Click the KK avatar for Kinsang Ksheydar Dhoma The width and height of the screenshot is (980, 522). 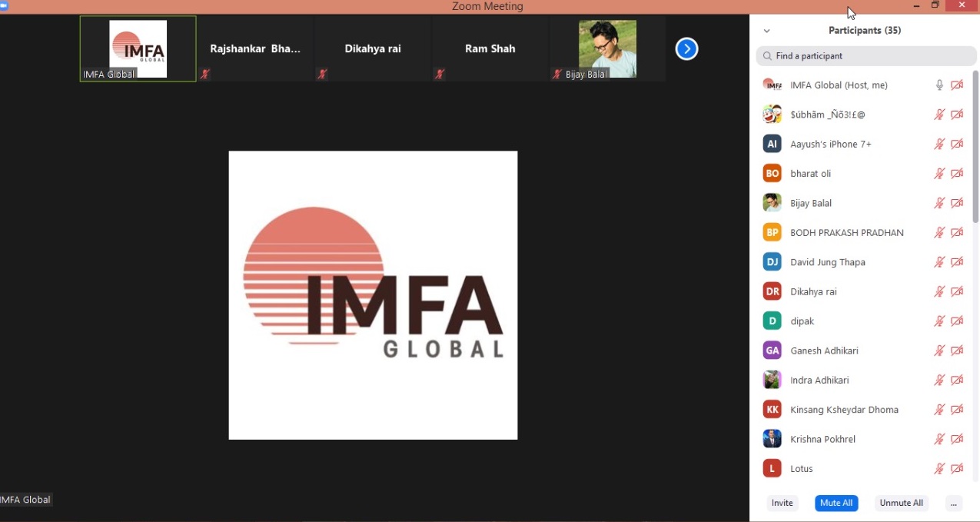tap(772, 410)
